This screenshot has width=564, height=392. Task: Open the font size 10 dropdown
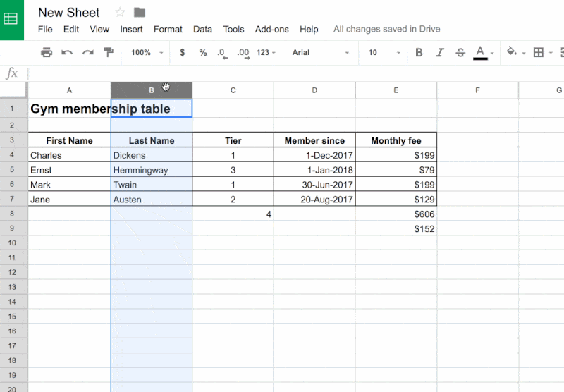384,53
